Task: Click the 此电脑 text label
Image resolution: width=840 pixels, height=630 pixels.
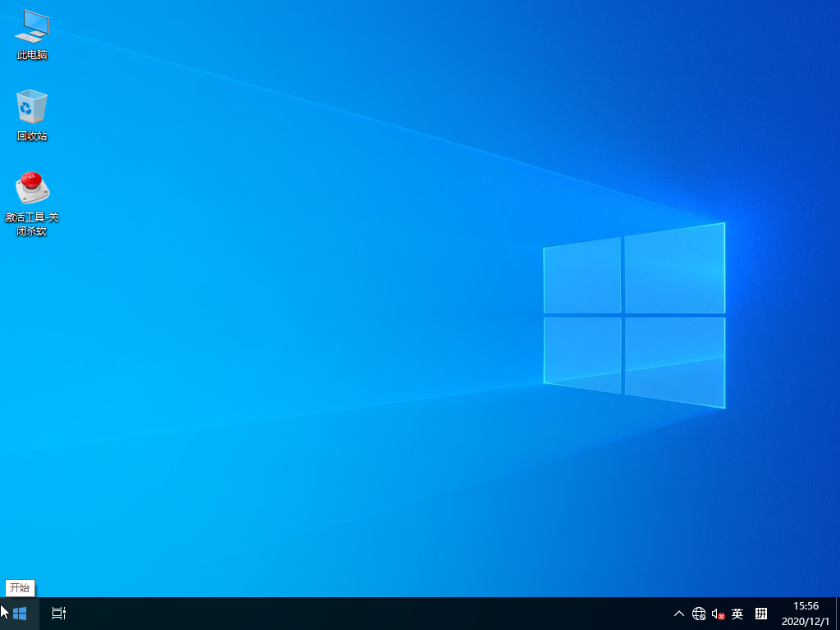Action: [x=32, y=55]
